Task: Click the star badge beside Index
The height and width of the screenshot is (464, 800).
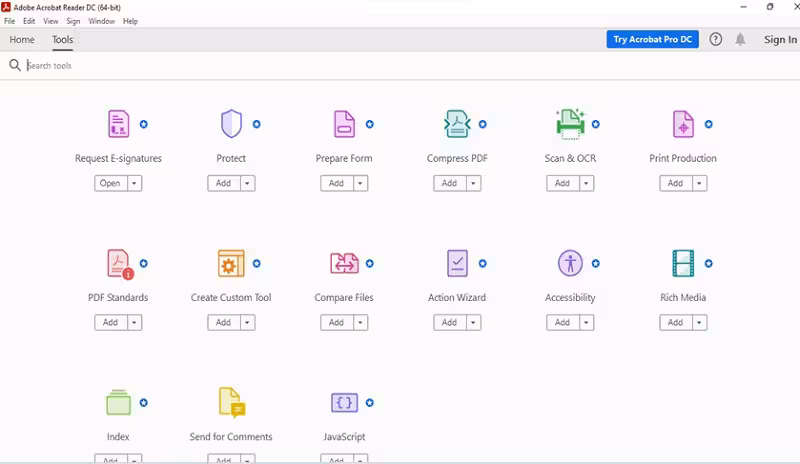Action: (144, 403)
